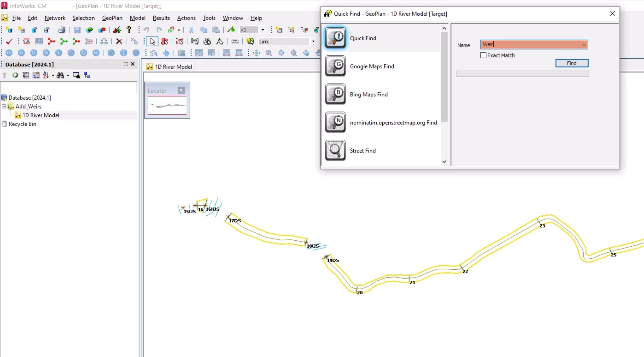Switch to the 1D River Model tab

click(x=169, y=67)
